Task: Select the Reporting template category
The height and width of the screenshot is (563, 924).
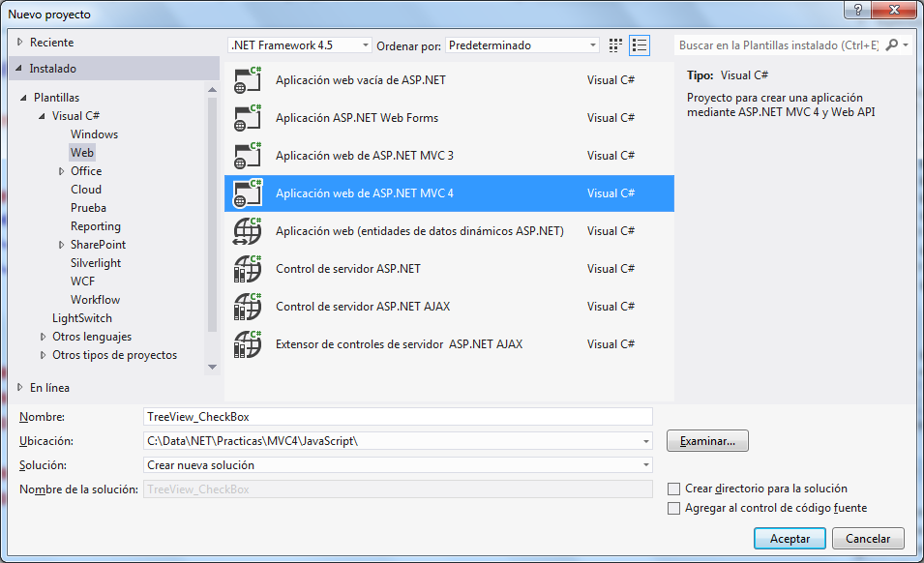Action: (x=96, y=226)
